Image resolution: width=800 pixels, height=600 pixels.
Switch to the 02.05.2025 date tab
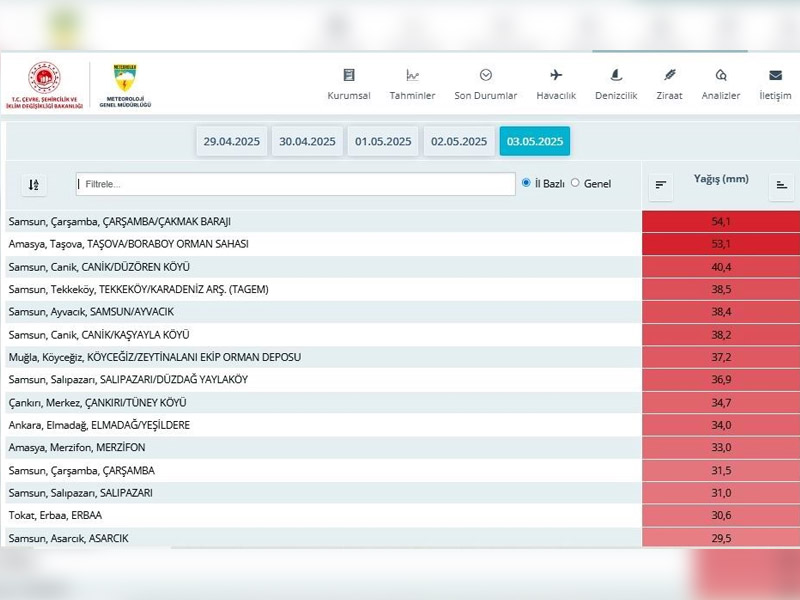click(x=459, y=141)
